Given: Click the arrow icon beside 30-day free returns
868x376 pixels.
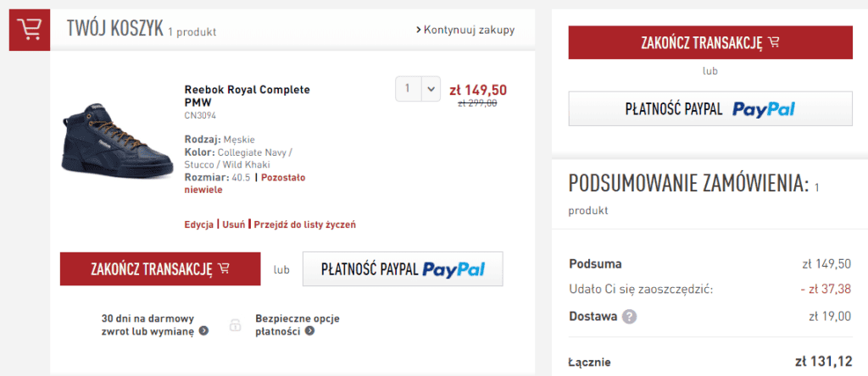Looking at the screenshot, I should pos(203,331).
